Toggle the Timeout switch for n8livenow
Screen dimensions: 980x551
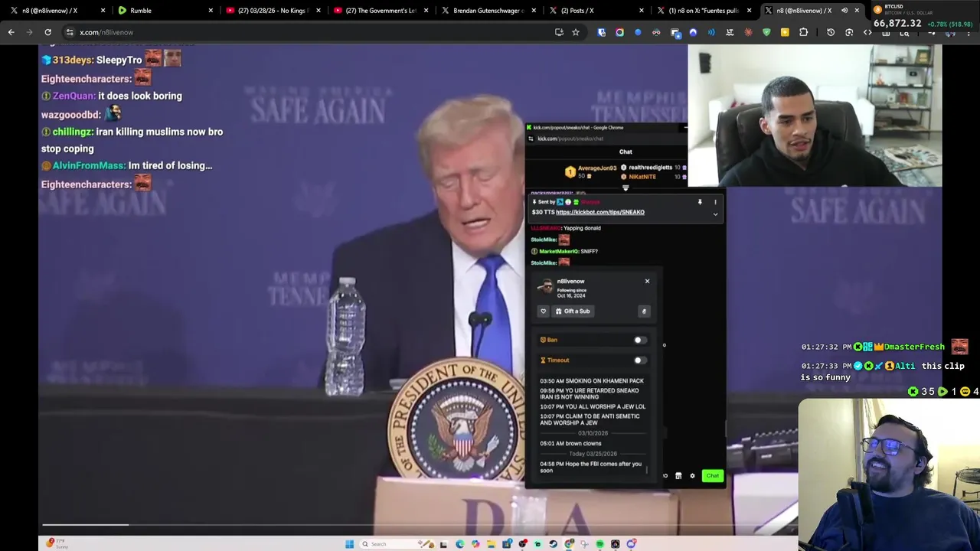[x=640, y=360]
